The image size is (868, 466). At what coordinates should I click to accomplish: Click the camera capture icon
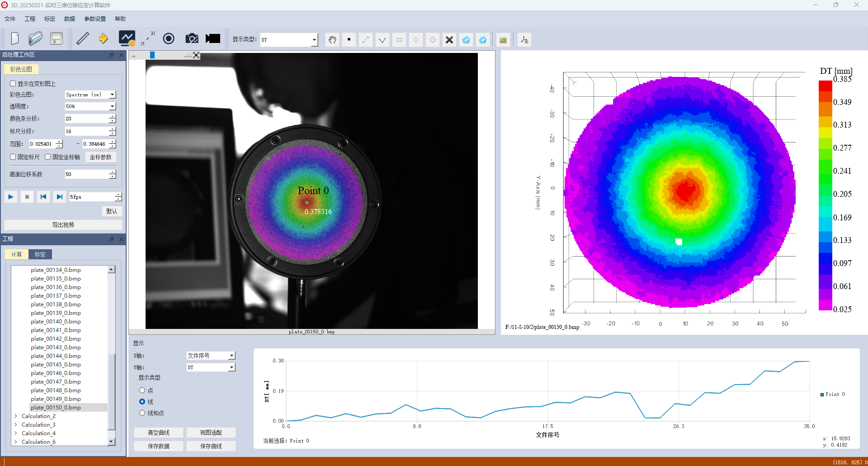tap(192, 39)
